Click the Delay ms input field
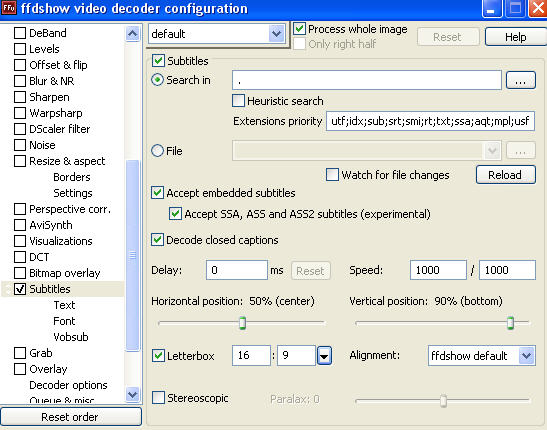Screen dimensions: 547x430 point(237,270)
